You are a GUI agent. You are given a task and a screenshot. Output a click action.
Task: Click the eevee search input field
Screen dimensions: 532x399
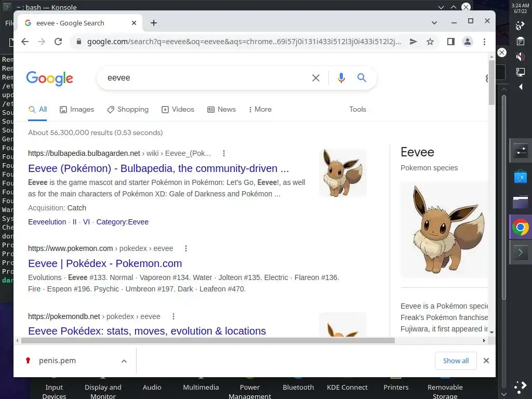coord(207,78)
